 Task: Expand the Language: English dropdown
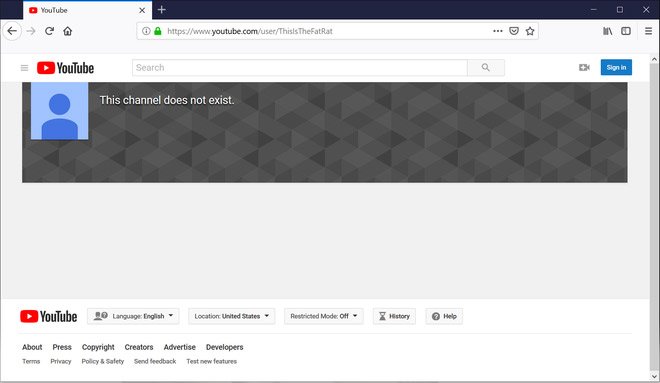click(133, 316)
